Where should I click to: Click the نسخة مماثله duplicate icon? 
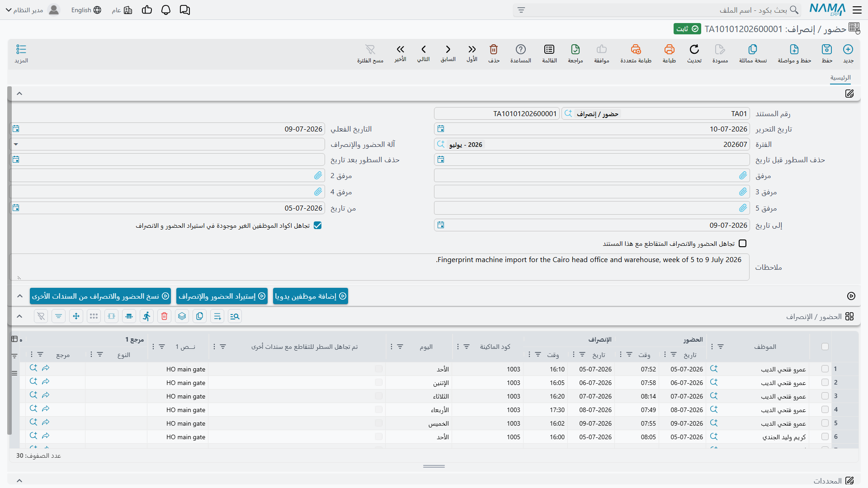(753, 49)
